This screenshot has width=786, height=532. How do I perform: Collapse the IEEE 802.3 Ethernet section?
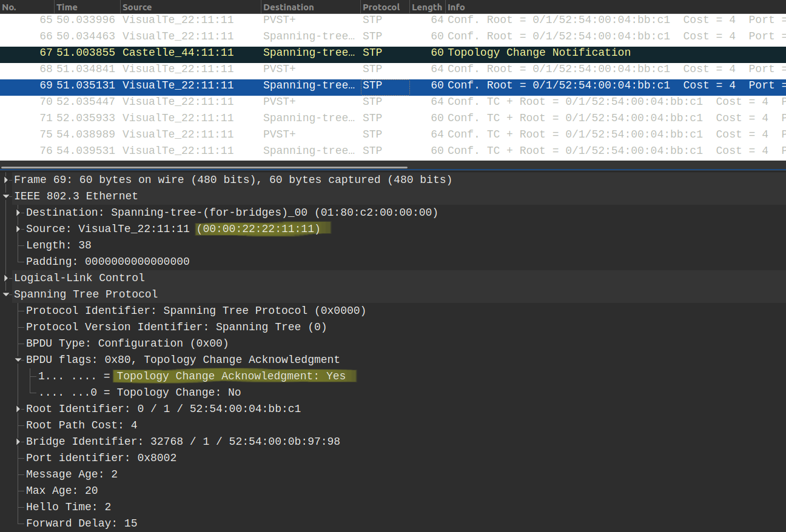coord(7,196)
